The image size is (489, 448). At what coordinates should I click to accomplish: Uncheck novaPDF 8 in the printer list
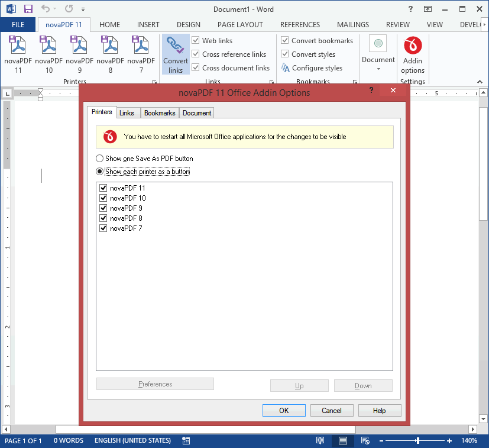[103, 218]
